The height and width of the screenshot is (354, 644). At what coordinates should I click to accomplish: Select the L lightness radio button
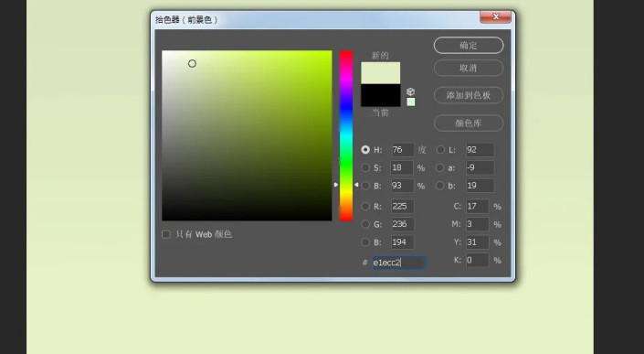click(x=440, y=150)
